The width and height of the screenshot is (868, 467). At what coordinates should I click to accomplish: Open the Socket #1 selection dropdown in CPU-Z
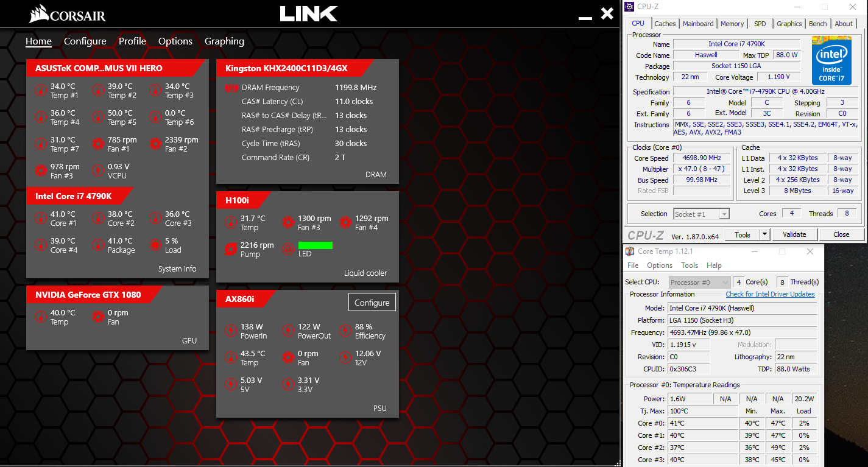click(x=701, y=214)
